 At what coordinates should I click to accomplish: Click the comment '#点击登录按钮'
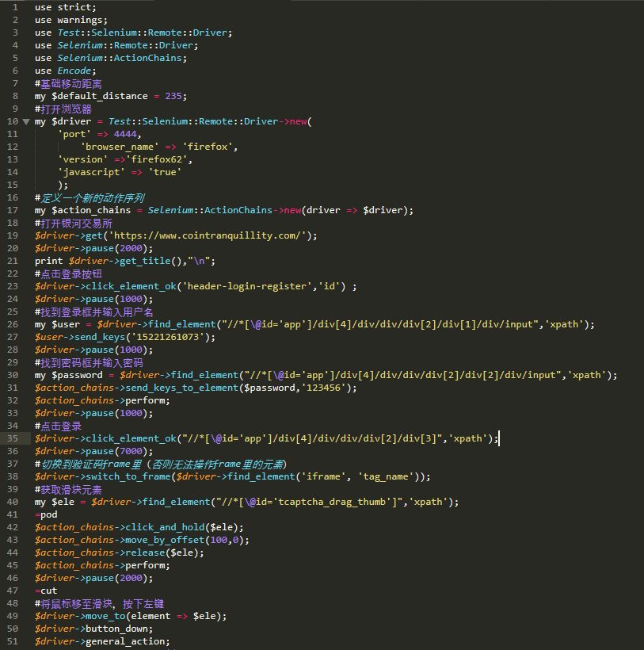pos(68,274)
